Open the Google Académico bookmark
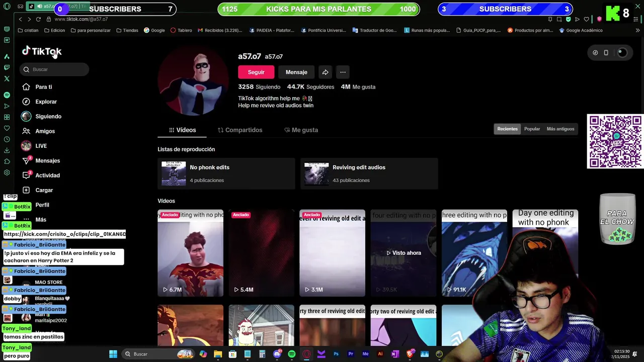The image size is (644, 362). [580, 30]
